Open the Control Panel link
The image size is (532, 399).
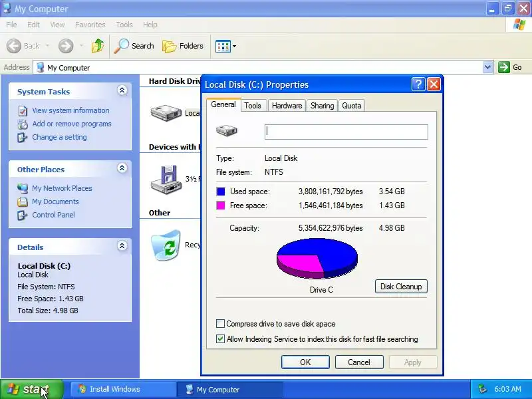coord(53,215)
